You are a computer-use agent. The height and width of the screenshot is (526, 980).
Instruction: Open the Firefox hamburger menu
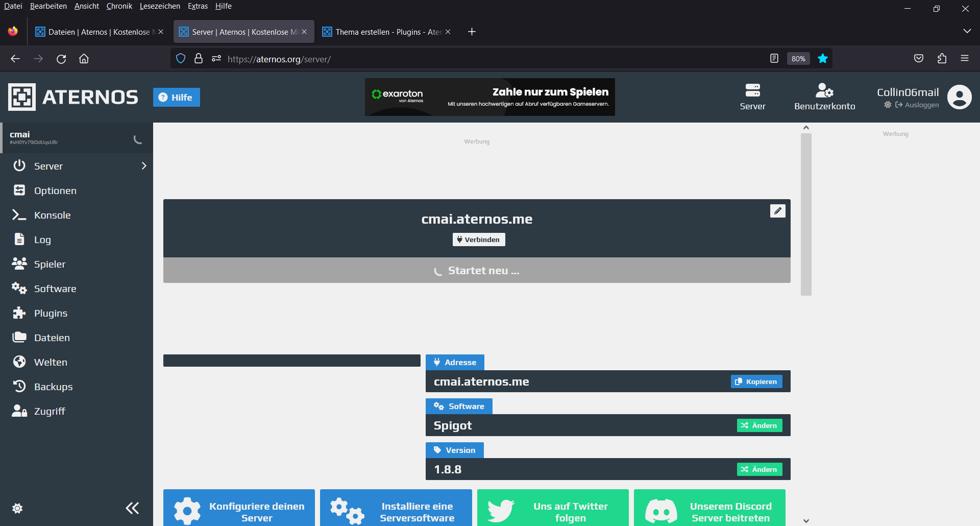[x=965, y=59]
